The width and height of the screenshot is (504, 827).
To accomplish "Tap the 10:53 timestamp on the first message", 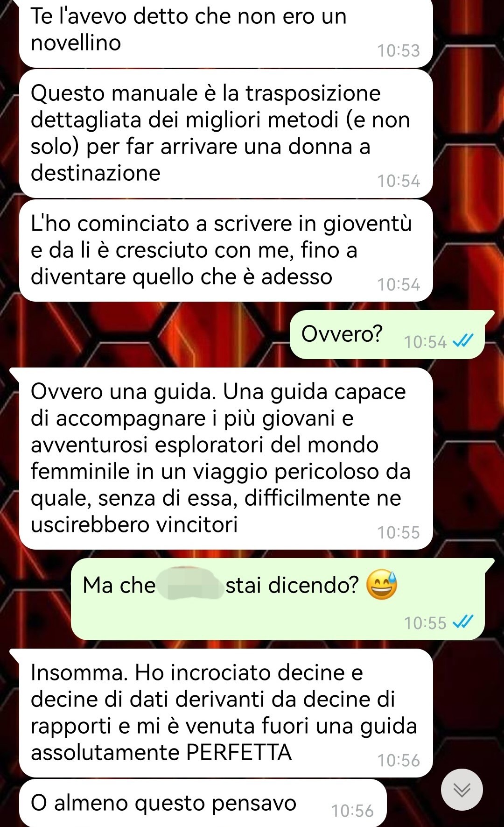I will (399, 50).
